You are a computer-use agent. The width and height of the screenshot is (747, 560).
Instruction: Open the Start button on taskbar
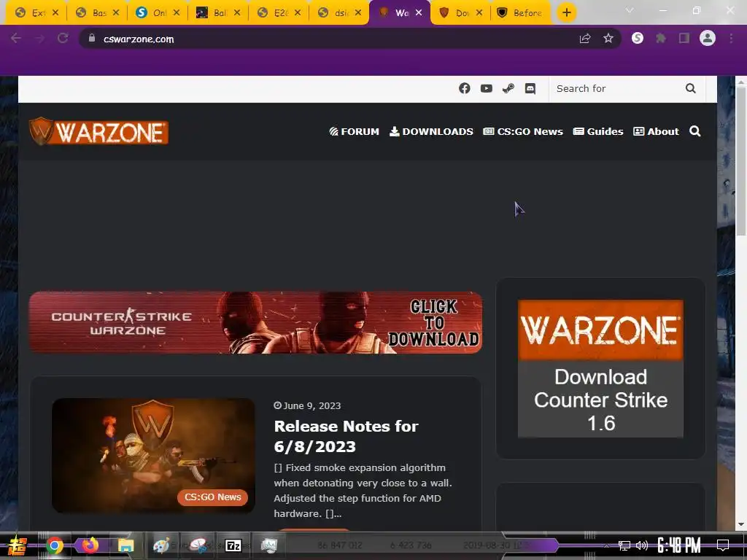point(18,545)
